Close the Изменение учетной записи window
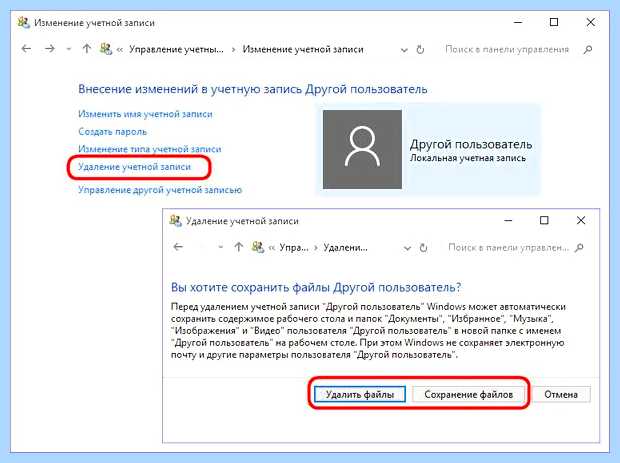Image resolution: width=620 pixels, height=463 pixels. (590, 23)
